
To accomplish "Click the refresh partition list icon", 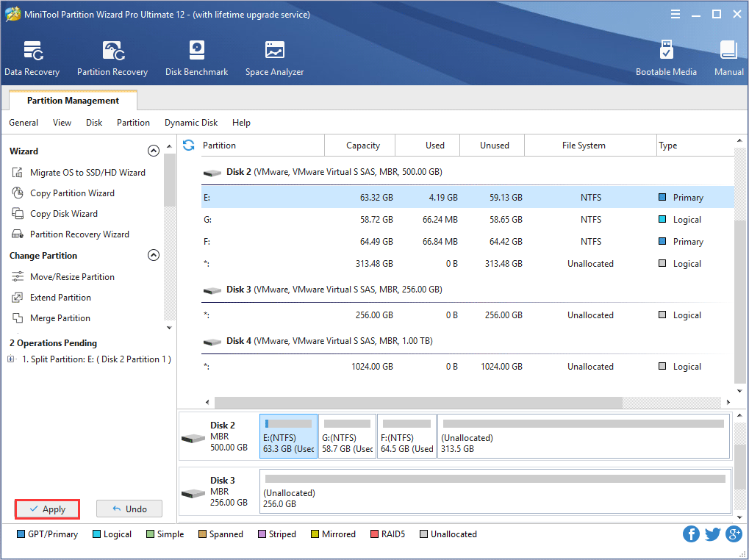I will tap(189, 145).
